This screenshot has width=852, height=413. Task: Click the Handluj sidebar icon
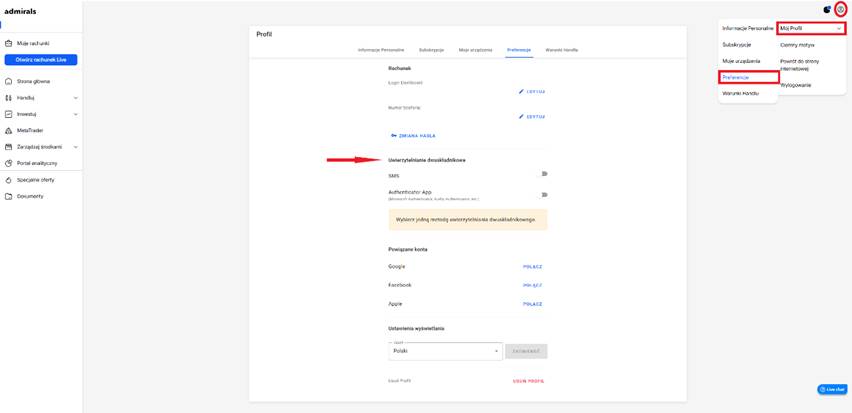[x=8, y=98]
